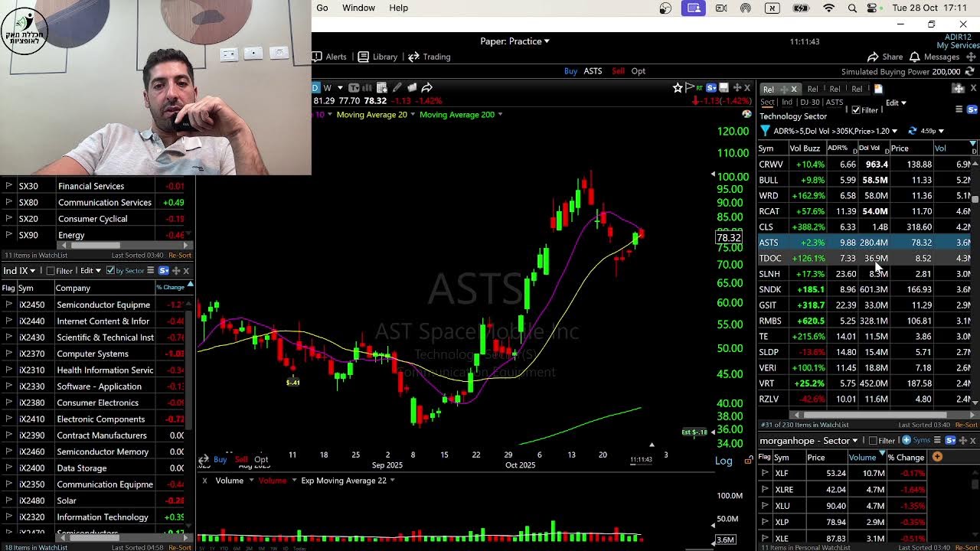This screenshot has height=551, width=980.
Task: Switch to the second Rel tab
Action: click(812, 89)
